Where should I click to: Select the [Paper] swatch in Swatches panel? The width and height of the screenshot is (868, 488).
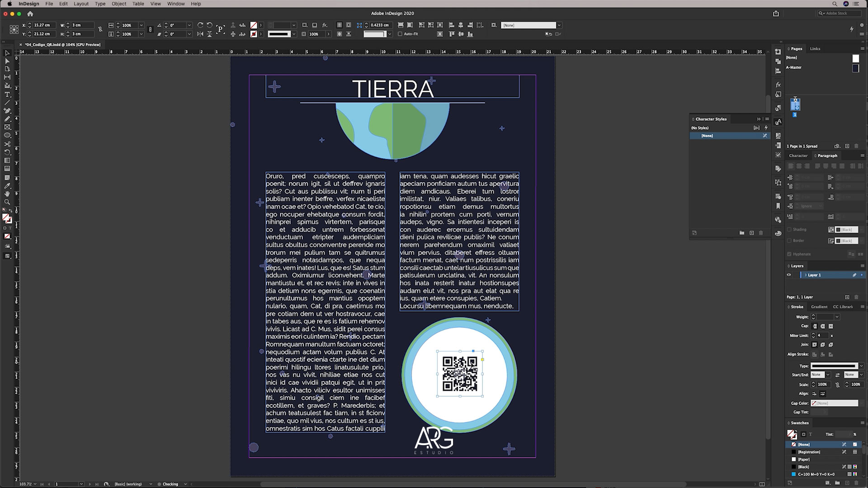click(x=804, y=459)
